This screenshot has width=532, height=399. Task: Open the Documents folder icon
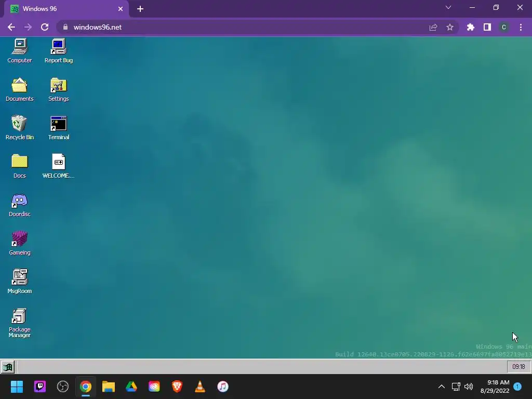[19, 89]
